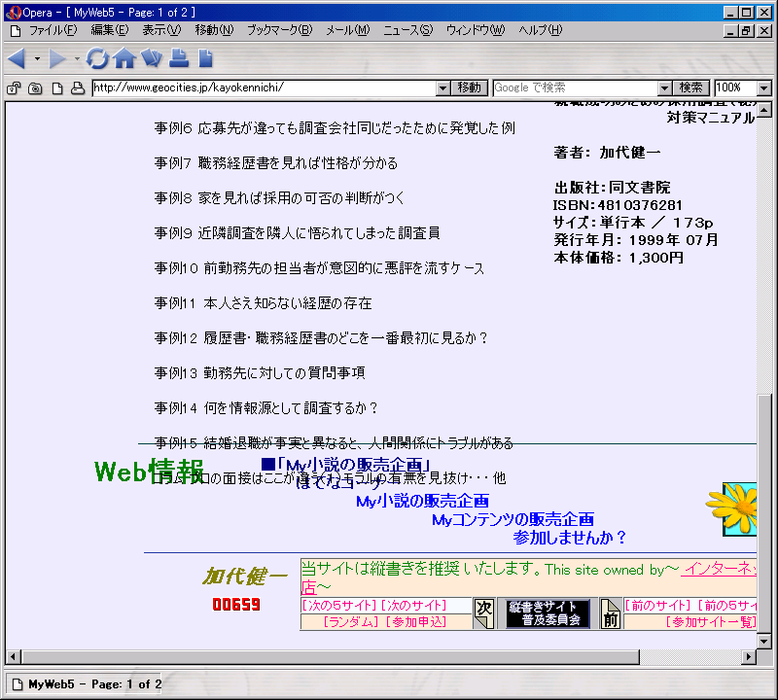Screen dimensions: 778x700
Task: Click the 前 webring navigation icon
Action: point(611,613)
